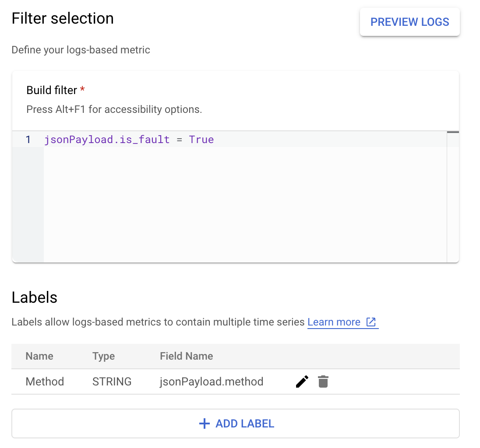Click the plus icon next to ADD LABEL
The width and height of the screenshot is (480, 448).
pos(204,423)
